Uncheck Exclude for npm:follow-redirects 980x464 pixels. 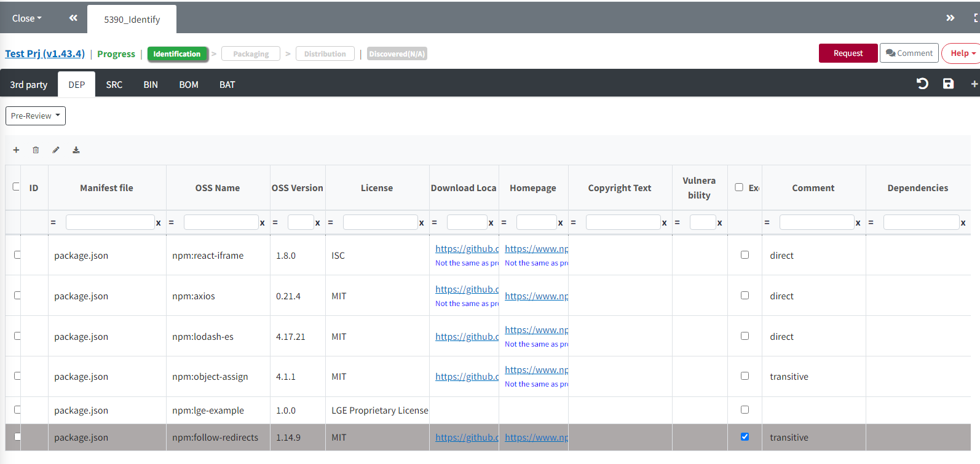pos(745,436)
